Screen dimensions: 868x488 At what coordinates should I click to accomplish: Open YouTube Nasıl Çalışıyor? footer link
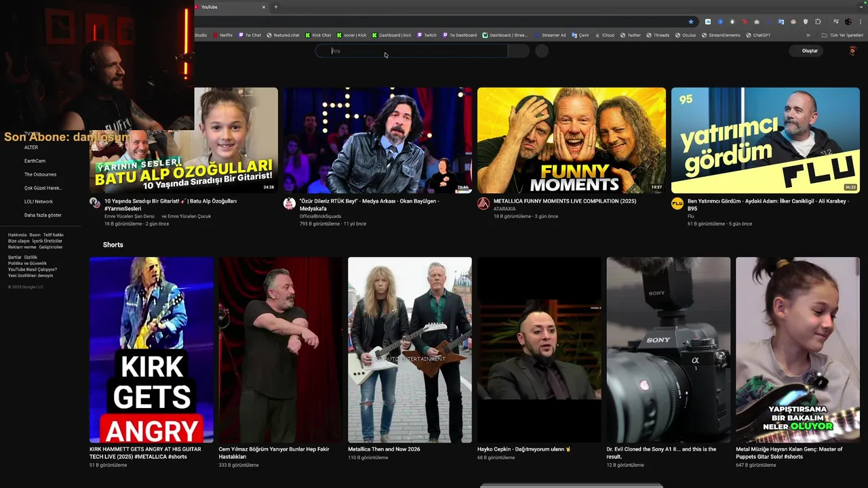(x=33, y=269)
